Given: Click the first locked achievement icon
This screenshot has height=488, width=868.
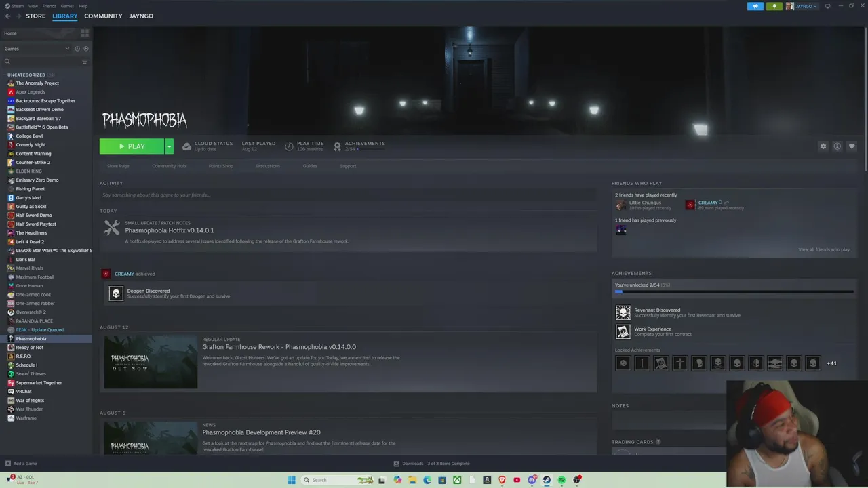Looking at the screenshot, I should [x=623, y=363].
